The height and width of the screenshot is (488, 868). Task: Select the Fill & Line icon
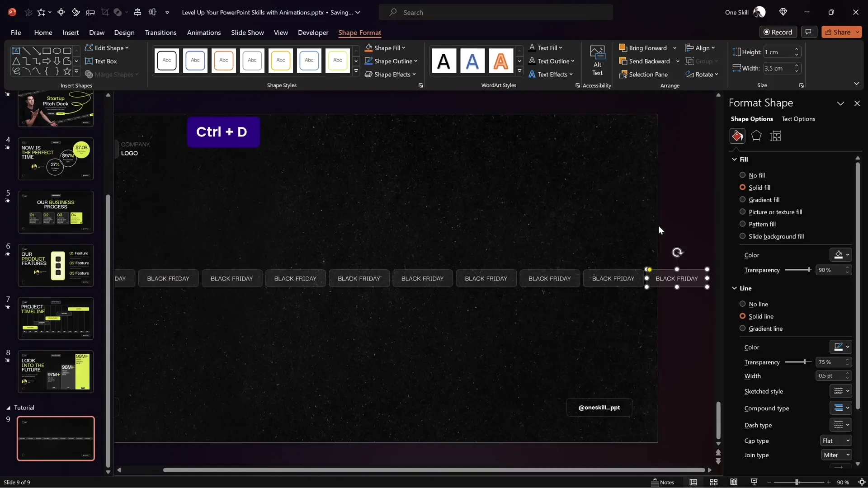(x=737, y=136)
